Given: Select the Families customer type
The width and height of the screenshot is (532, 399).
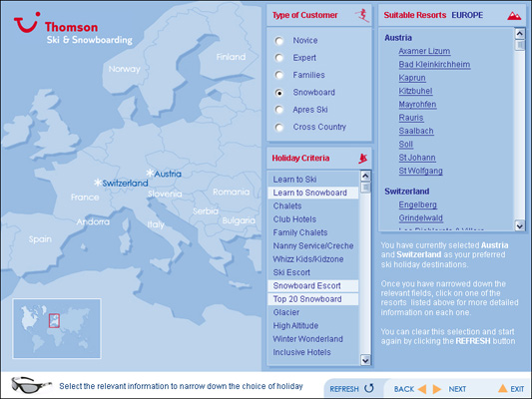Looking at the screenshot, I should click(x=279, y=75).
